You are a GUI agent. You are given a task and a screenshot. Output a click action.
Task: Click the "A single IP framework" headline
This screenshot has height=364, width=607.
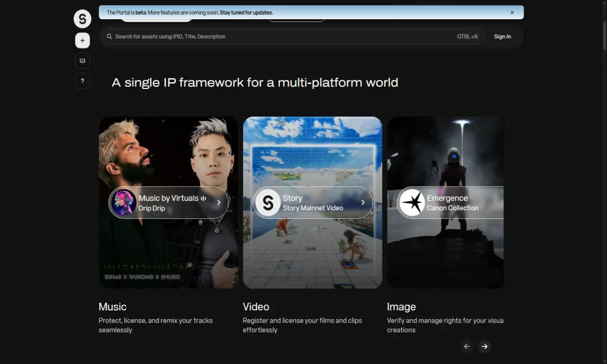[255, 82]
